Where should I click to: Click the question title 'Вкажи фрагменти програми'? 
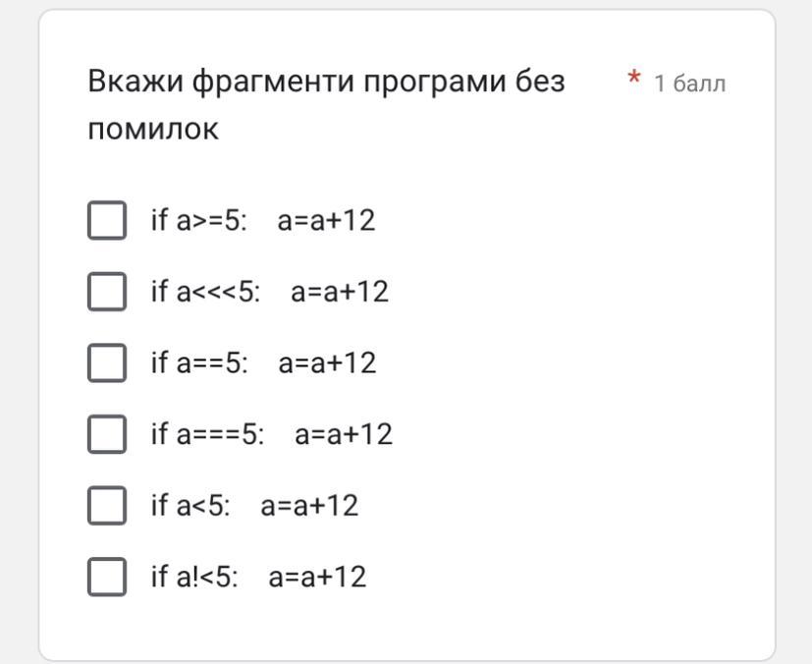pyautogui.click(x=297, y=82)
